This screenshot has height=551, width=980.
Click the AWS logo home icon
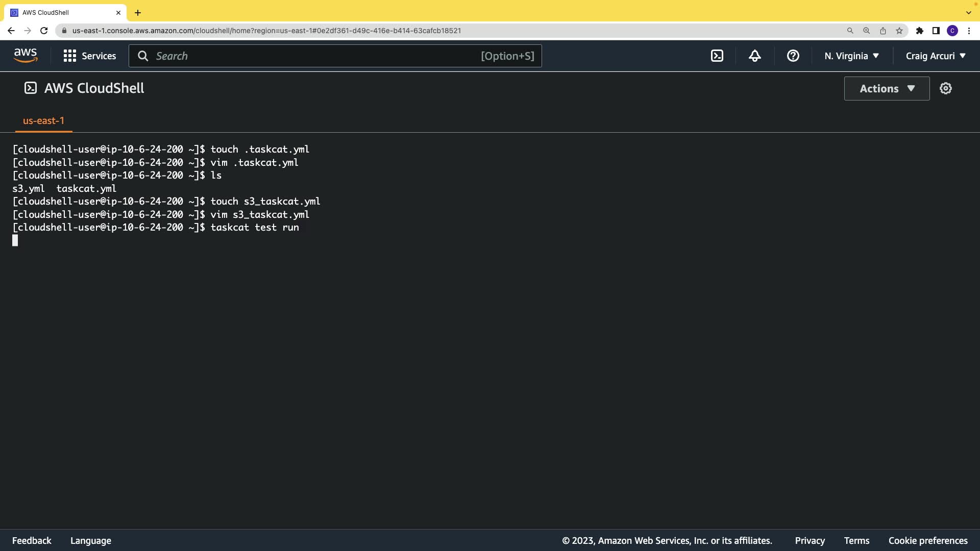(26, 56)
